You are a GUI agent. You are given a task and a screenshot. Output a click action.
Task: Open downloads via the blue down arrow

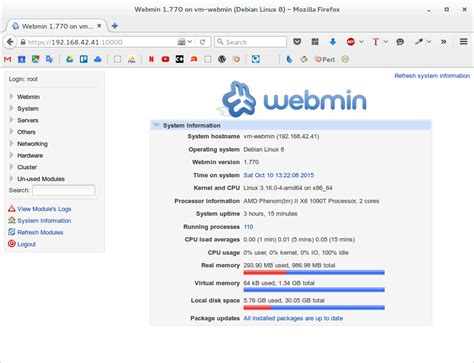[333, 42]
